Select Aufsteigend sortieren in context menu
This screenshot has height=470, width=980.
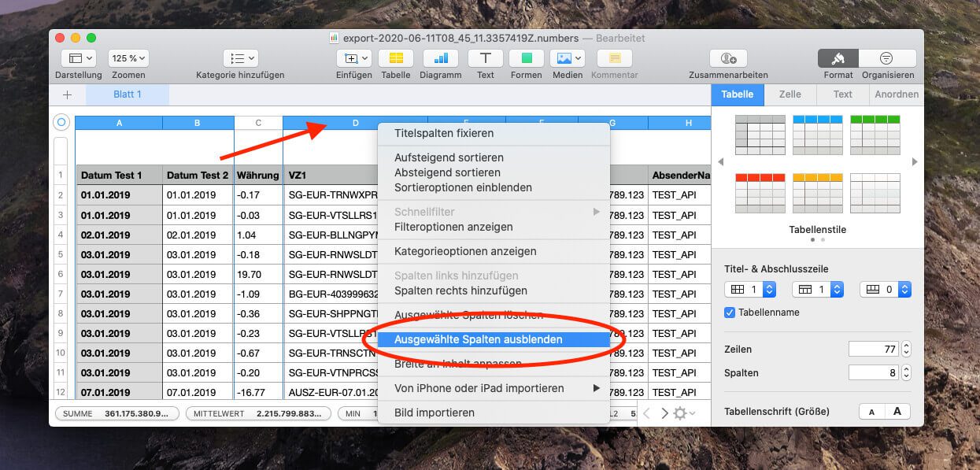pyautogui.click(x=448, y=158)
